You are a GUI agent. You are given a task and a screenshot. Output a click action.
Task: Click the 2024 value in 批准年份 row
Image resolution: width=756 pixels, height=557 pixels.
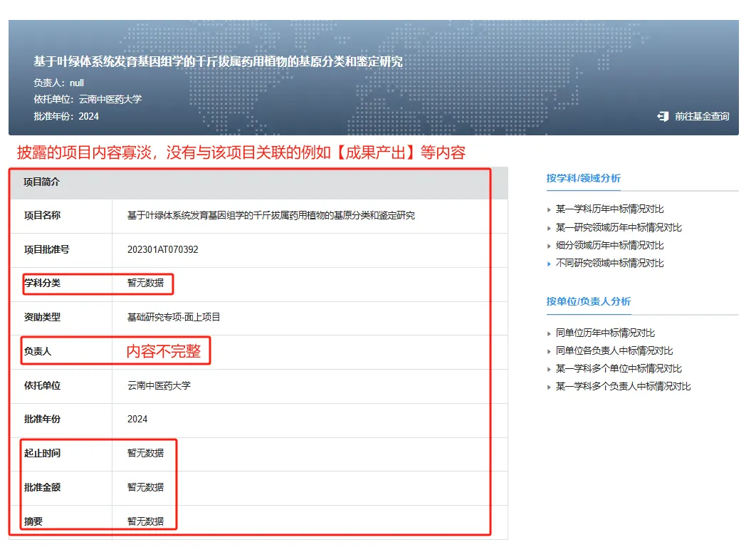point(137,419)
